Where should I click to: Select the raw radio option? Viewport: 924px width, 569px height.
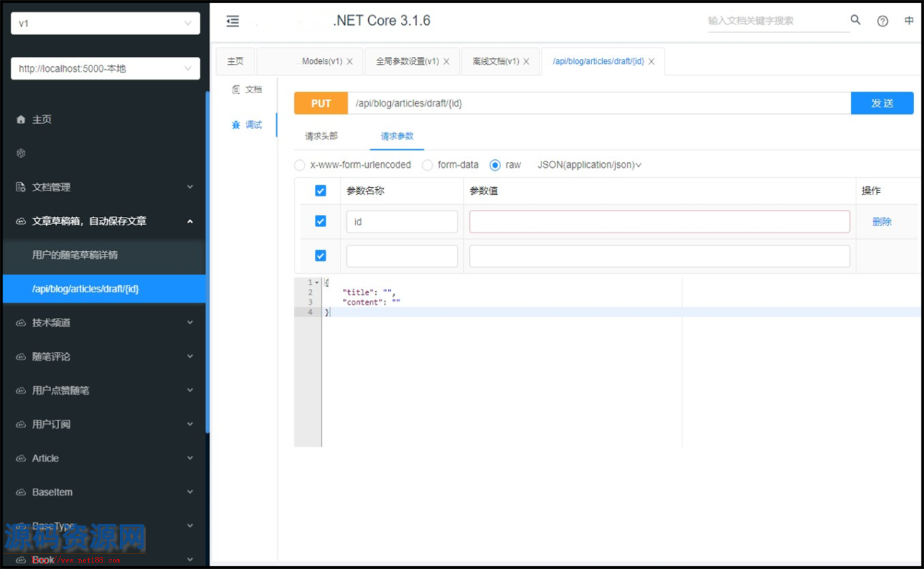(495, 165)
